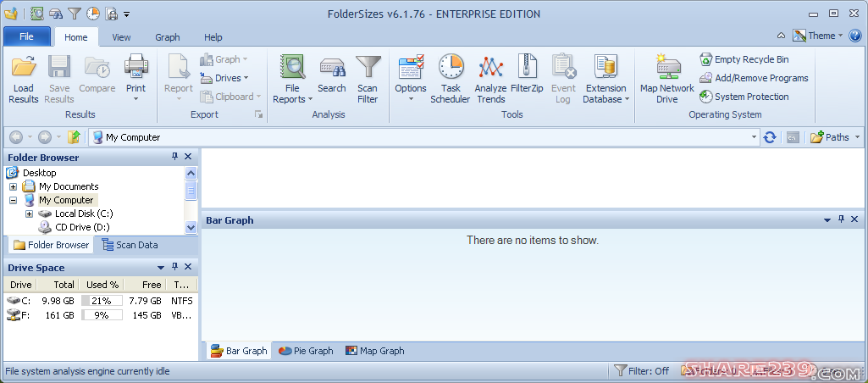Open the address bar path dropdown
This screenshot has width=868, height=383.
[754, 137]
